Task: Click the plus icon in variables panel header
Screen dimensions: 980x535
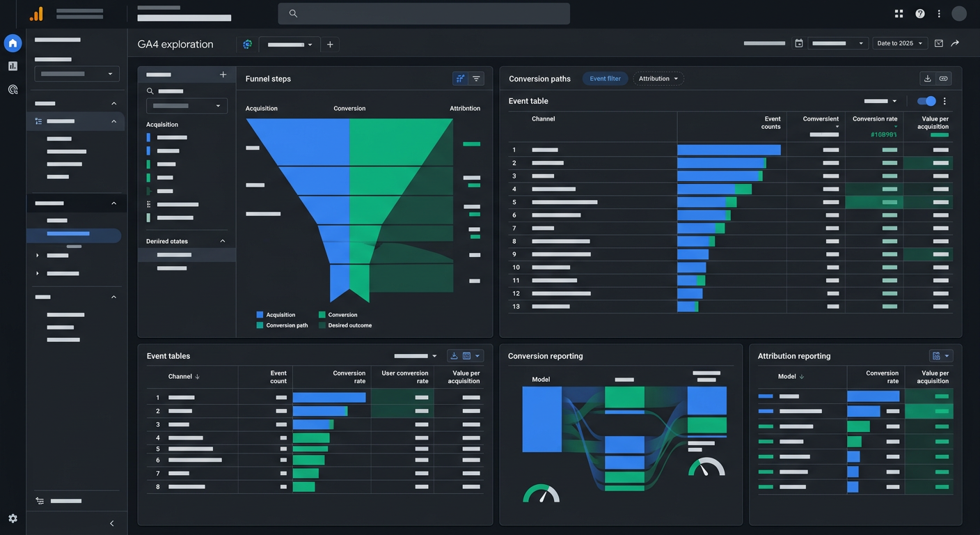Action: point(223,75)
